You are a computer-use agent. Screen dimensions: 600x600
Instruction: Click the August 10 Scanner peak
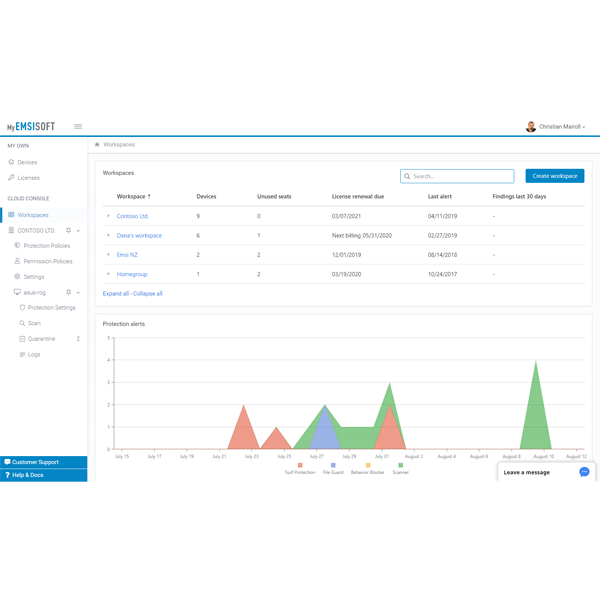[536, 362]
